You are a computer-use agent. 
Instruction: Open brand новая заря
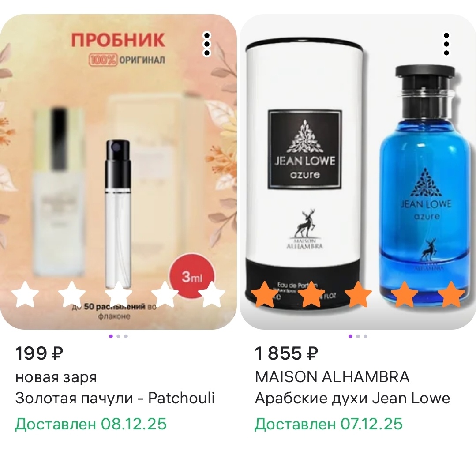(56, 377)
